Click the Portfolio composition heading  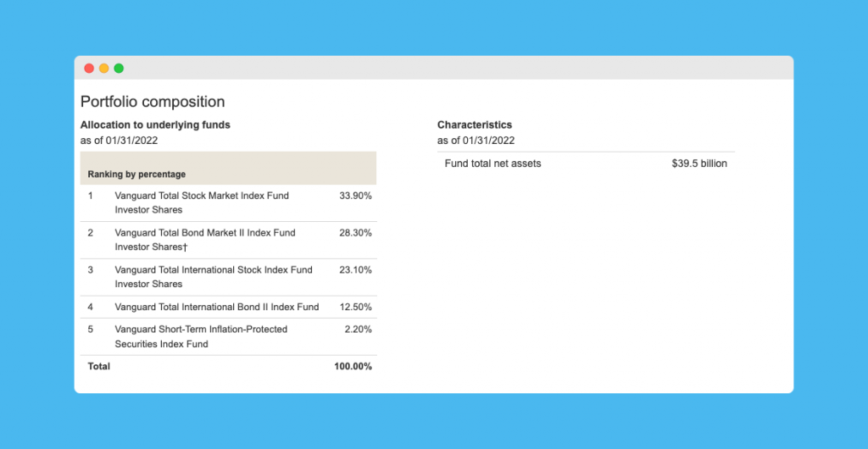153,102
